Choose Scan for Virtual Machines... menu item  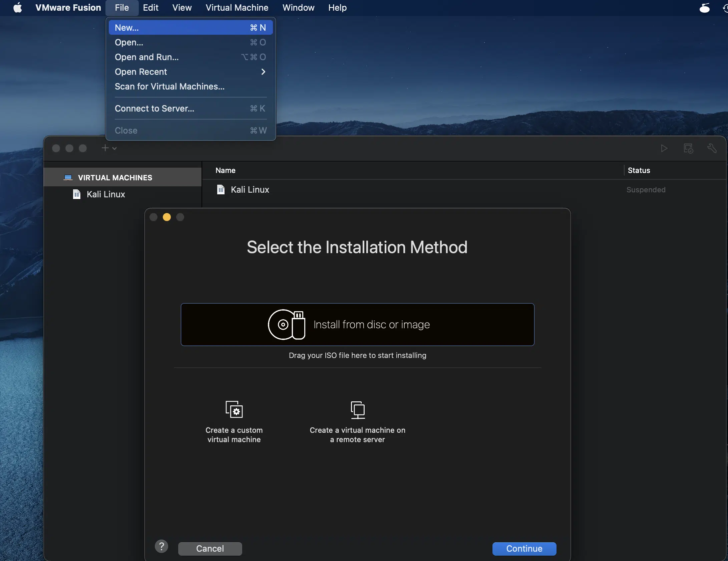[169, 86]
